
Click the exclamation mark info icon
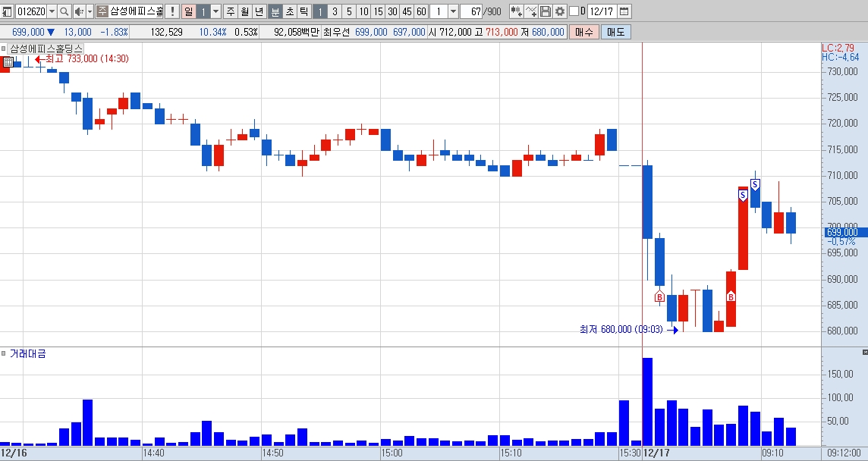click(x=171, y=11)
